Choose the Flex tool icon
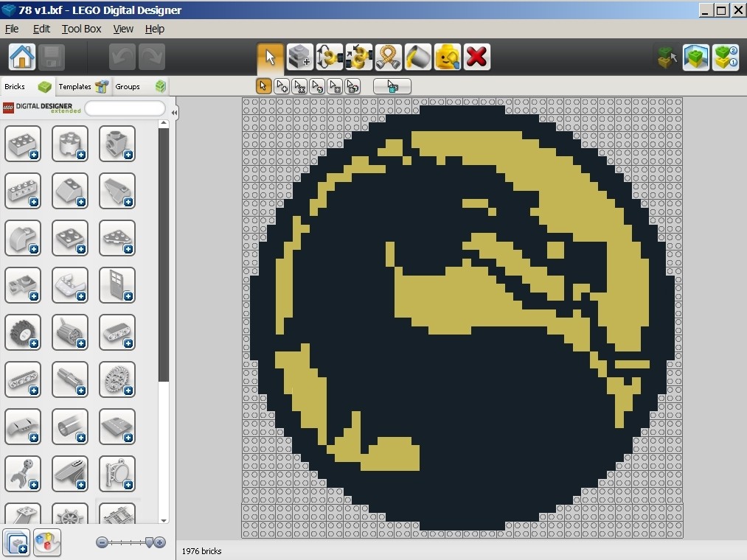Screen dimensions: 747x560 pos(389,57)
